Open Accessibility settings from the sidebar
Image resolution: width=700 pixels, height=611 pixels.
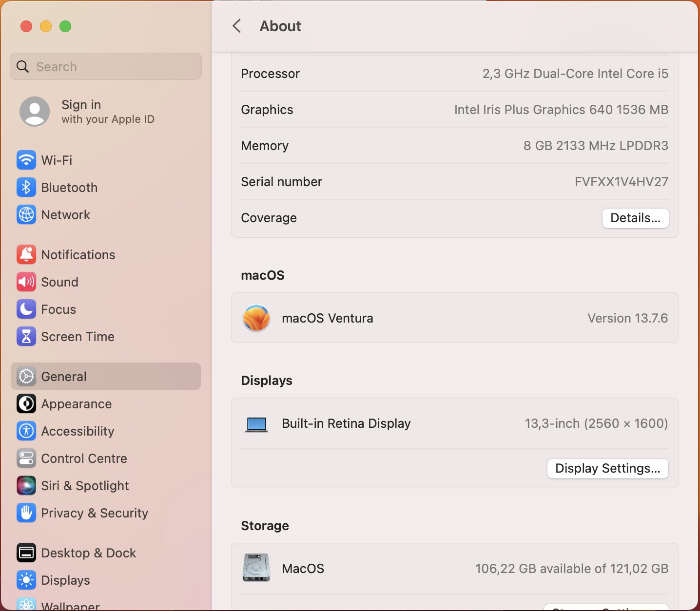[26, 431]
